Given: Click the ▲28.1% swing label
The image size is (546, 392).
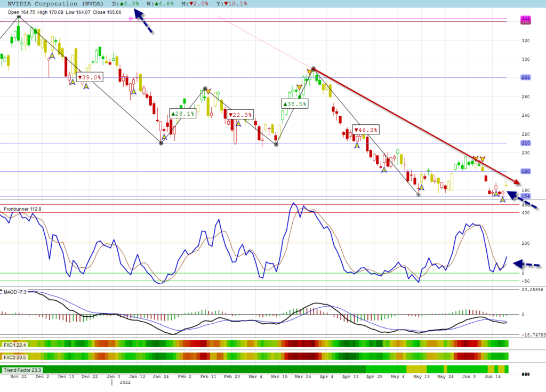Looking at the screenshot, I should [183, 114].
